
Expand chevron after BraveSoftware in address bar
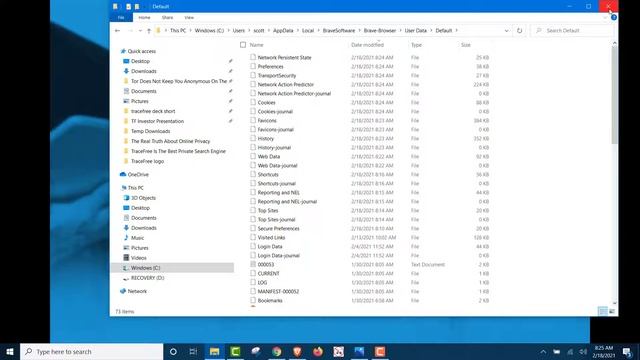360,31
